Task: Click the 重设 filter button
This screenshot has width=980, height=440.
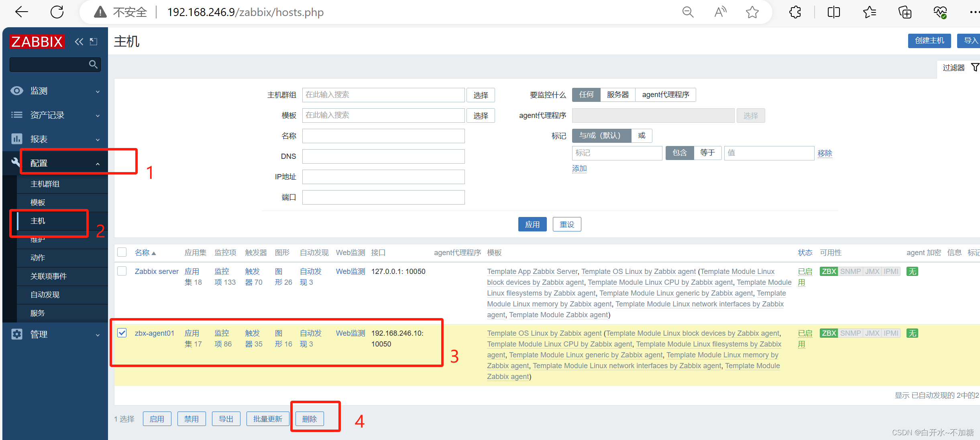Action: click(567, 224)
